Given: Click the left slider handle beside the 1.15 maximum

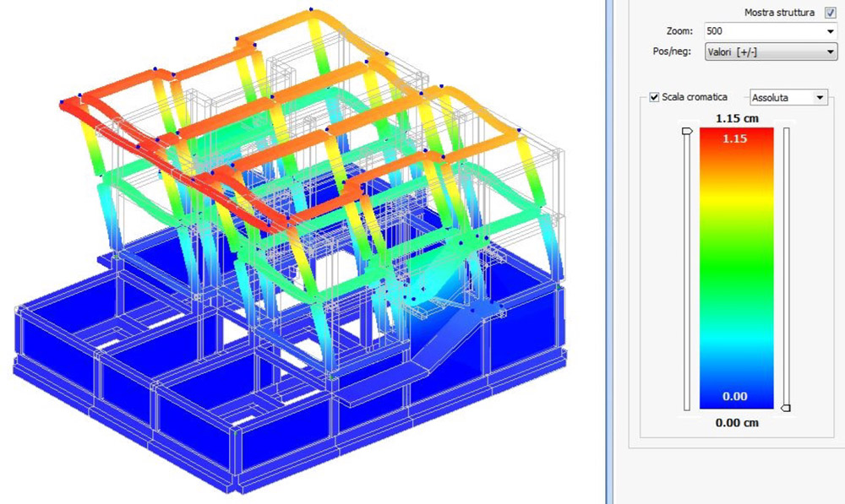Looking at the screenshot, I should [x=687, y=131].
